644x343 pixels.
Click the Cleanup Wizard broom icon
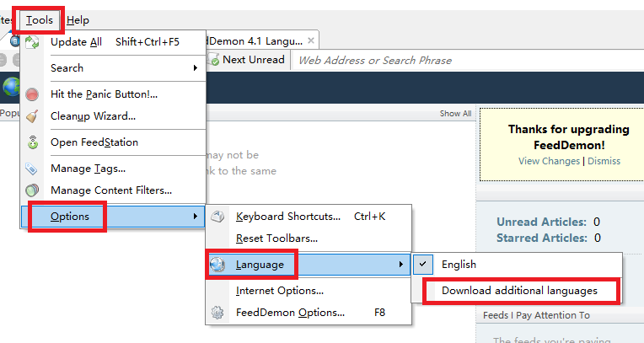[x=32, y=116]
